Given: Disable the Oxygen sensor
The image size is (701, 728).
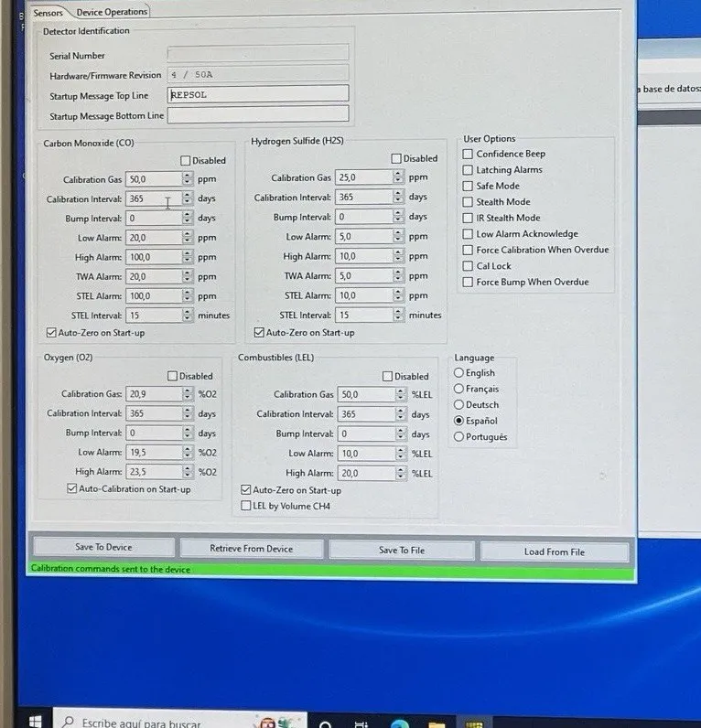Looking at the screenshot, I should tap(172, 376).
